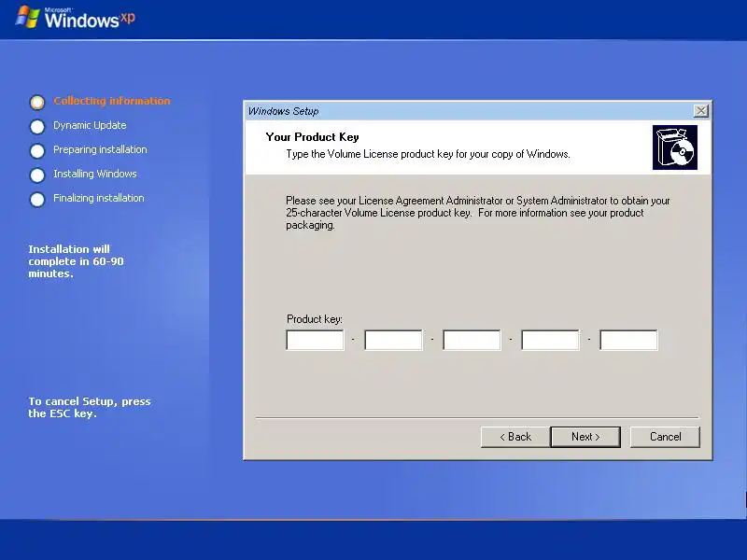The image size is (747, 560).
Task: Focus the third product key field
Action: pos(472,340)
